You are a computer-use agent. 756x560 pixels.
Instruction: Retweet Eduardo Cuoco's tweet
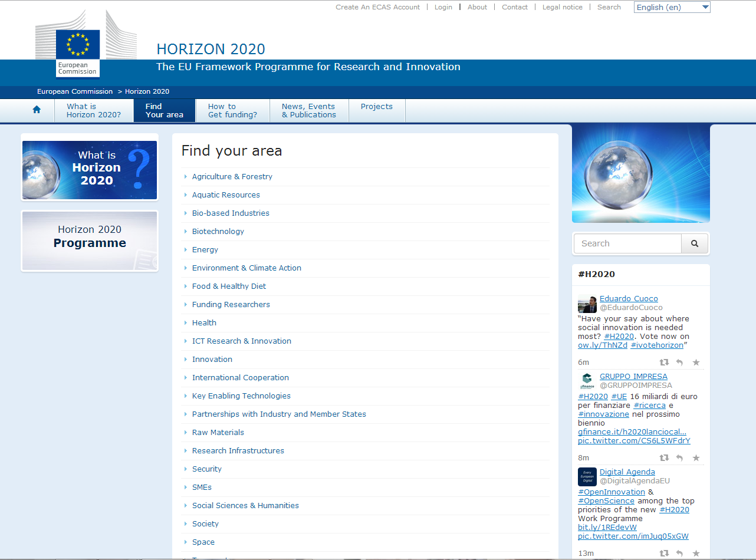pyautogui.click(x=664, y=363)
